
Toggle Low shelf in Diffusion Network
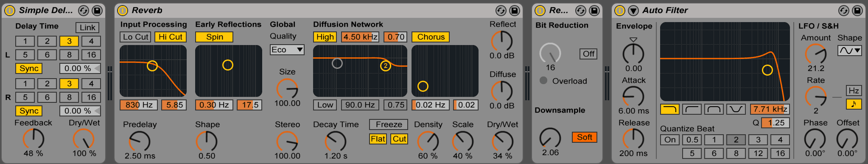pyautogui.click(x=325, y=105)
